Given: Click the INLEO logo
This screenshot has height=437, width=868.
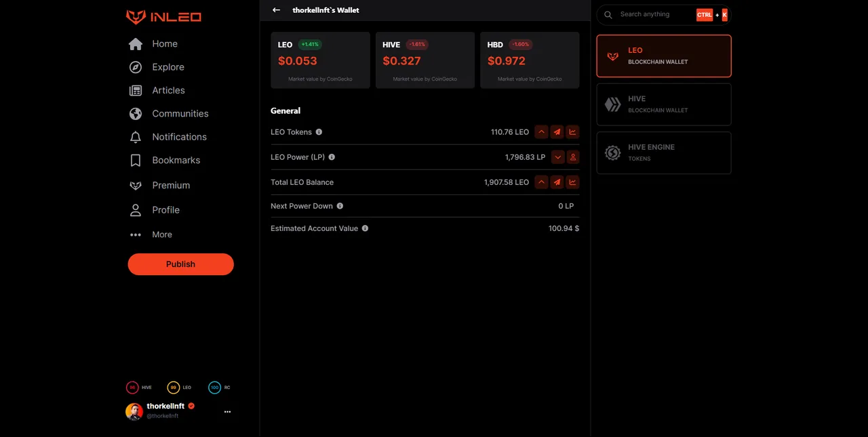Looking at the screenshot, I should 163,17.
